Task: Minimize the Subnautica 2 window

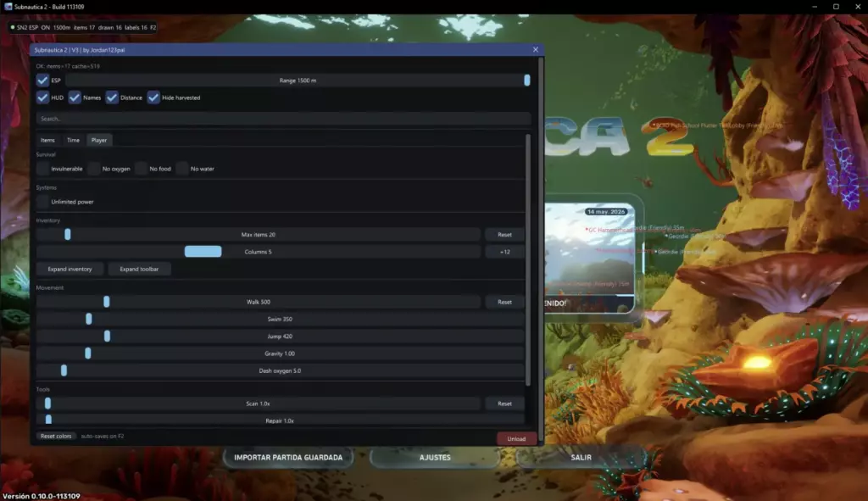Action: coord(815,7)
